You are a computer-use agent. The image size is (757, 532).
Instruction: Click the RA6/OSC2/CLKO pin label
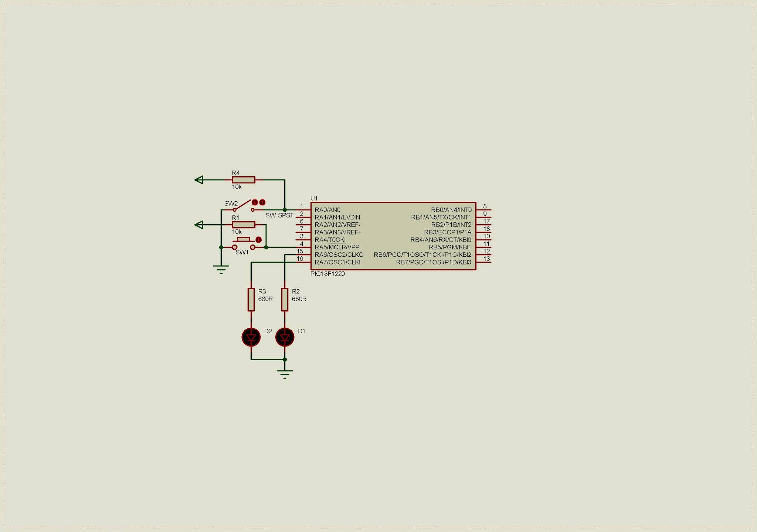(x=339, y=255)
